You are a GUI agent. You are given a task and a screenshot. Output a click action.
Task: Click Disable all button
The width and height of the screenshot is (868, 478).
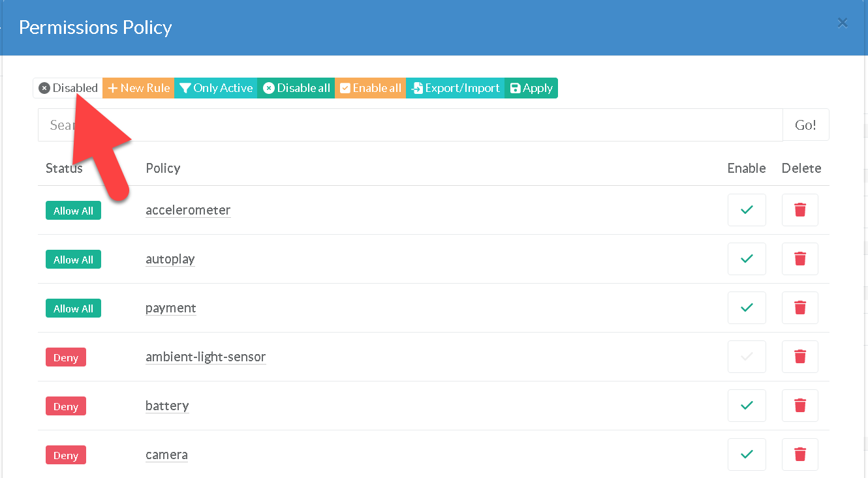coord(296,88)
